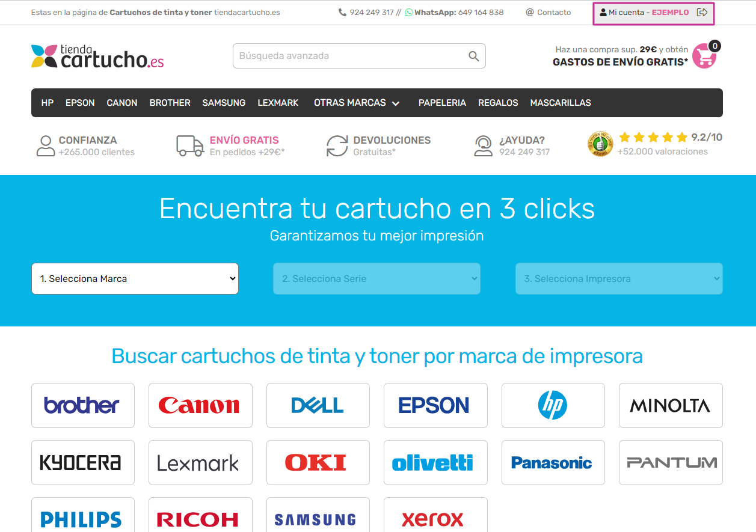Select the Olivetti brand logo tile
The image size is (756, 532).
(435, 462)
